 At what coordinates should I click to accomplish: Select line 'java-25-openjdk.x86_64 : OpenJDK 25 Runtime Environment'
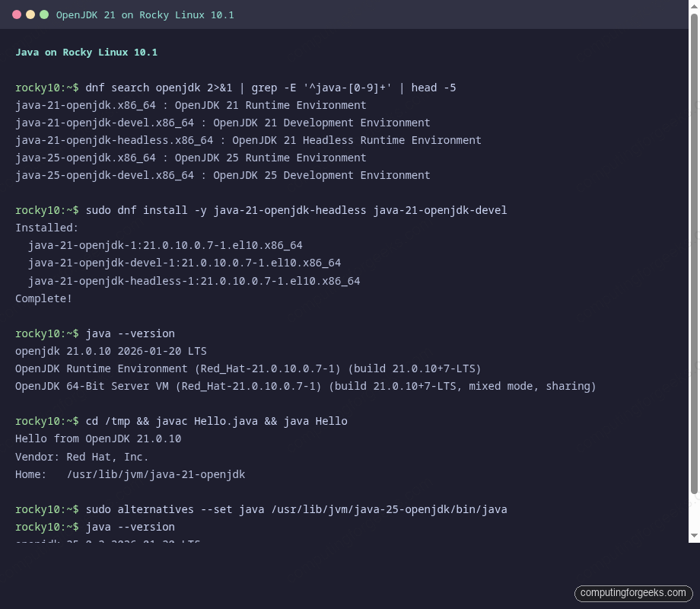coord(191,158)
